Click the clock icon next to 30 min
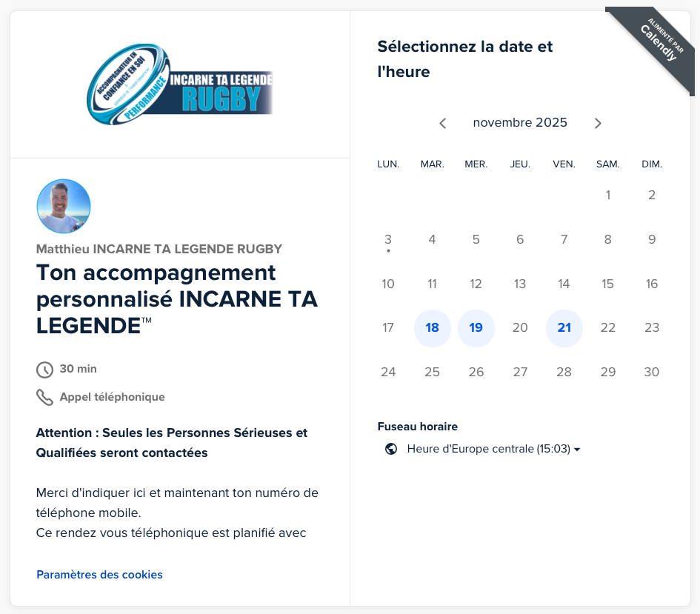Viewport: 700px width, 614px height. coord(44,370)
